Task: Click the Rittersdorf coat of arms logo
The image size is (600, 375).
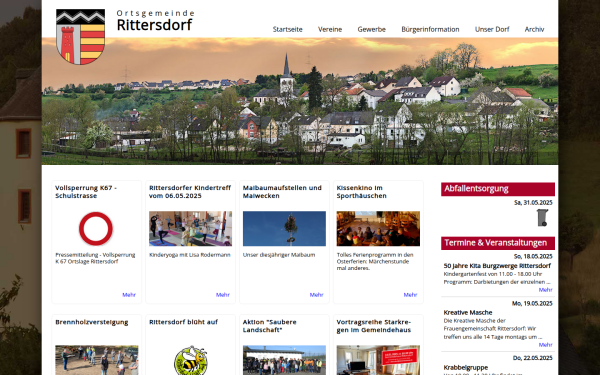Action: [x=80, y=37]
